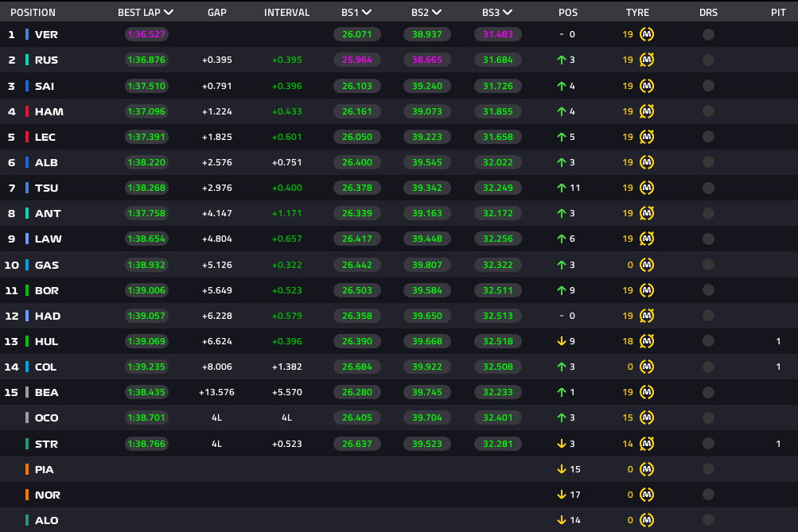
Task: Select the SAI driver name
Action: coord(45,86)
